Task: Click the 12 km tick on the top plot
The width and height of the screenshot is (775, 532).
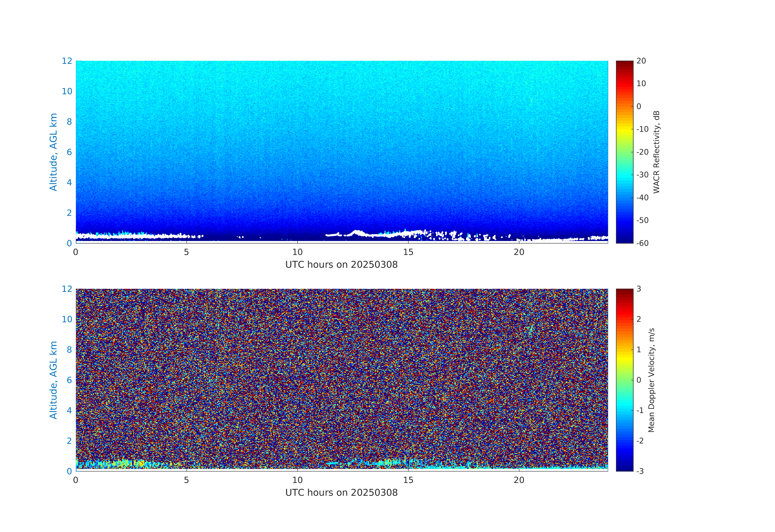Action: point(67,61)
